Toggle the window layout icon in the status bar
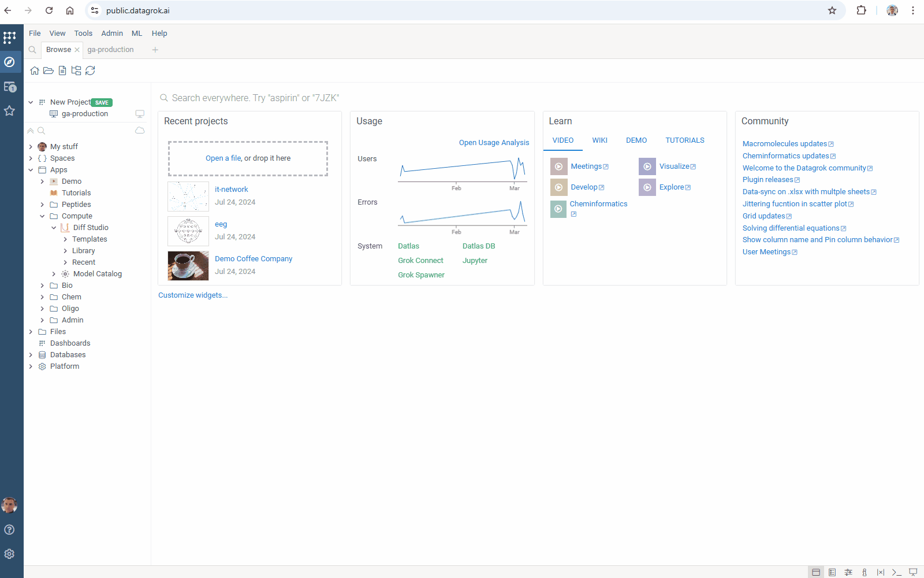Viewport: 924px width, 578px height. click(815, 572)
